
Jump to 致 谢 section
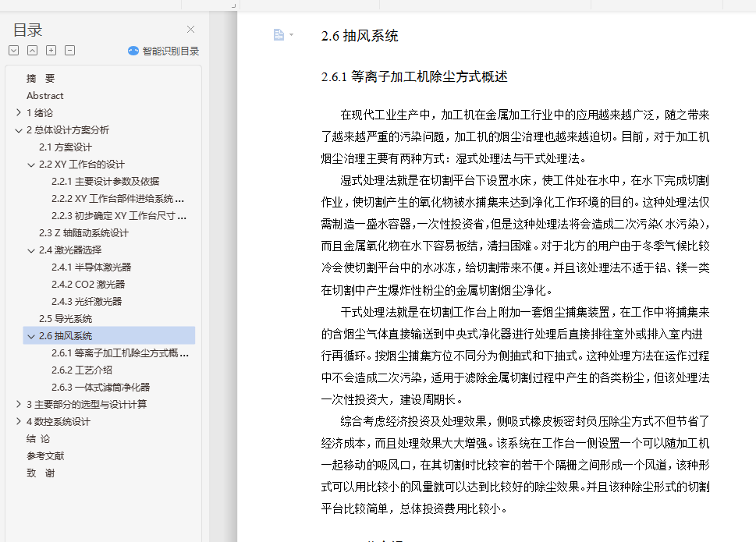[41, 473]
